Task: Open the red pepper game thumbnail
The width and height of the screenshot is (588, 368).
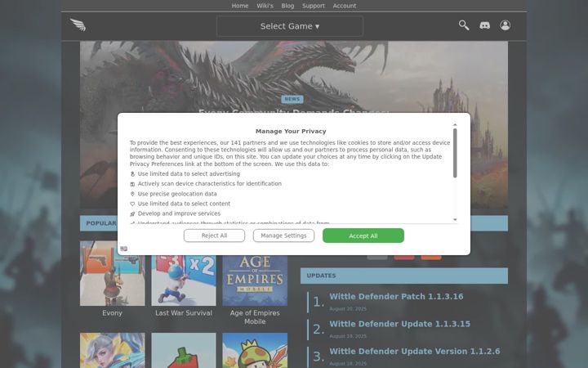Action: [184, 350]
